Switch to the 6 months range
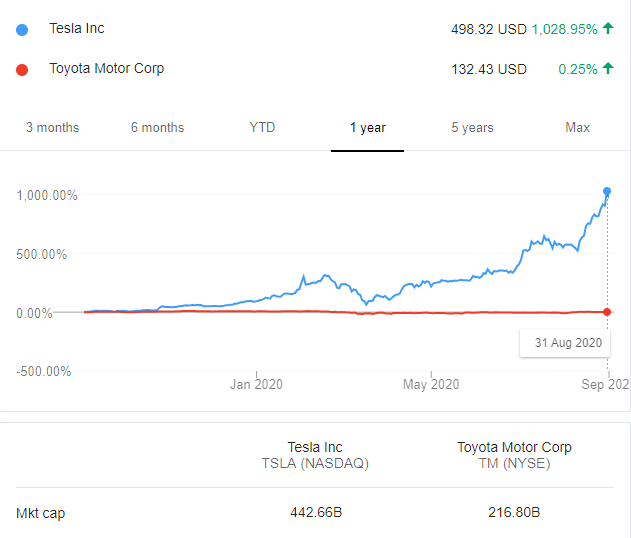 (157, 127)
